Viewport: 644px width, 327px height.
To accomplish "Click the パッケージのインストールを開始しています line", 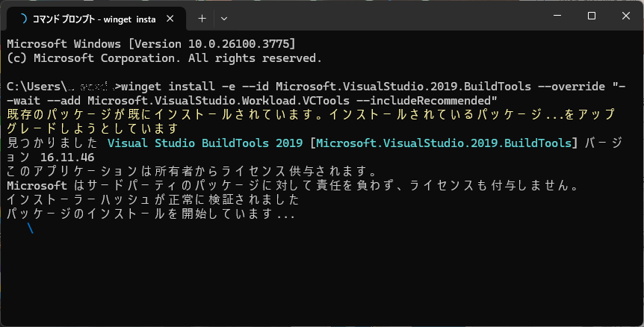I will tap(151, 214).
